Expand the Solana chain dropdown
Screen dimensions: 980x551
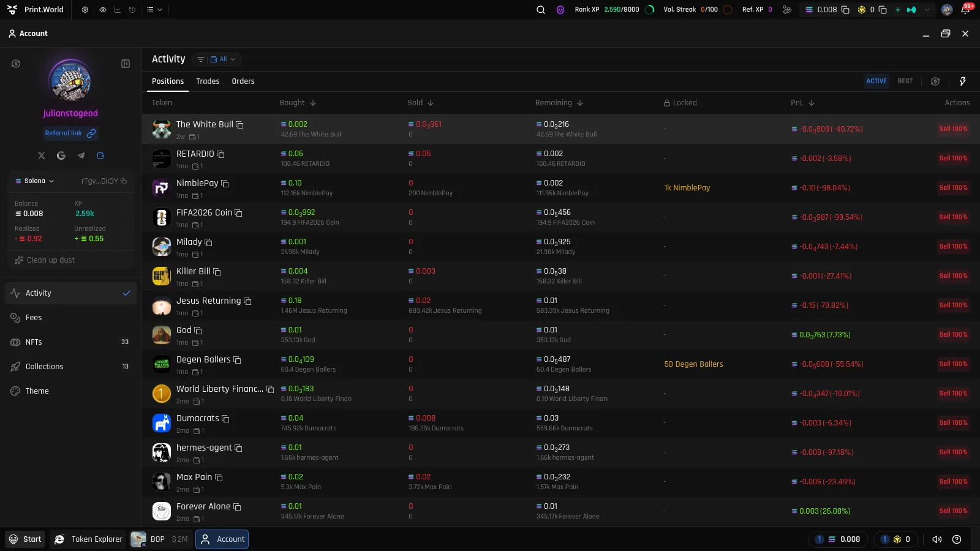click(35, 181)
